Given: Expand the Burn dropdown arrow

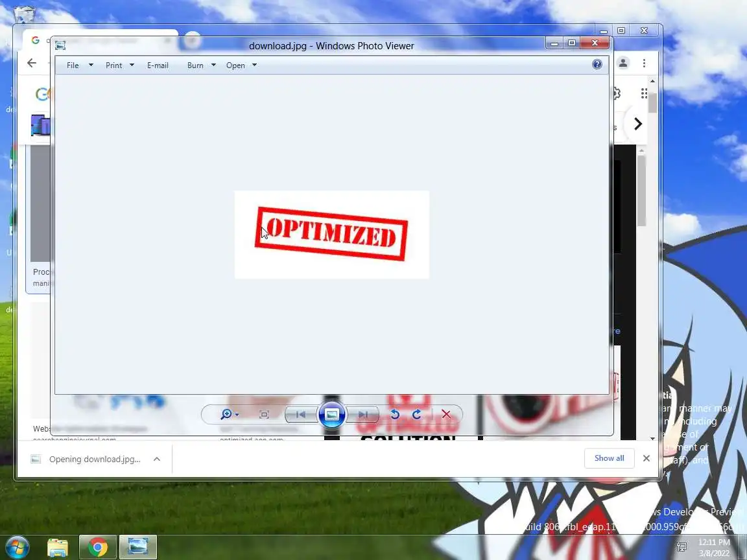Looking at the screenshot, I should click(x=213, y=65).
